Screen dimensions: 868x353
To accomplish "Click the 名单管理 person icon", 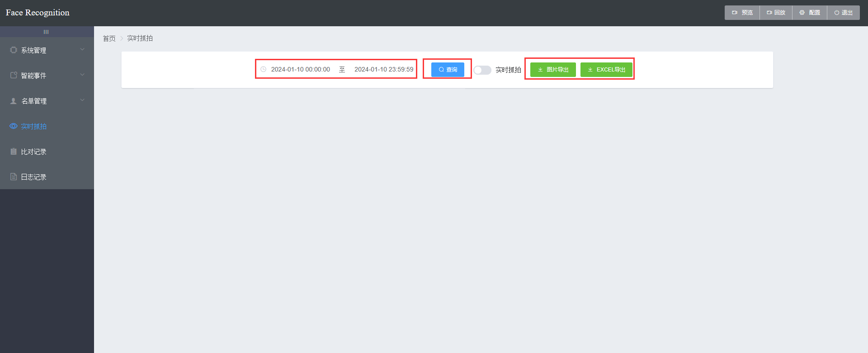I will [x=14, y=101].
